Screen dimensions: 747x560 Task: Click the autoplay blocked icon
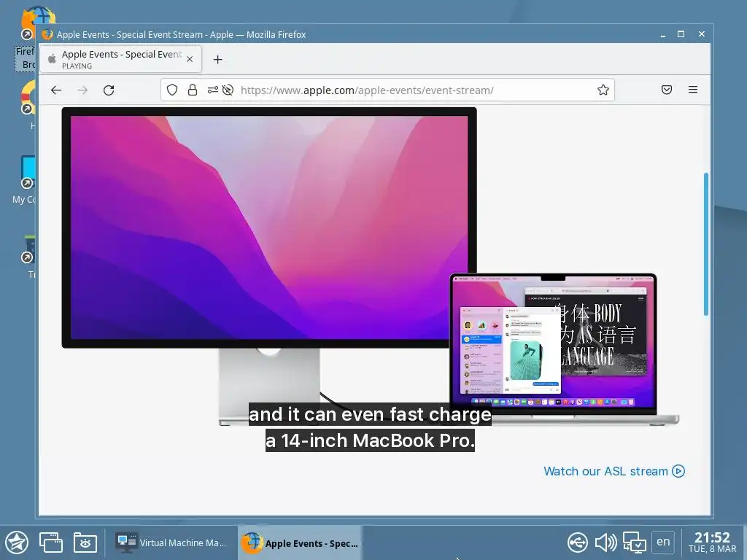point(228,90)
